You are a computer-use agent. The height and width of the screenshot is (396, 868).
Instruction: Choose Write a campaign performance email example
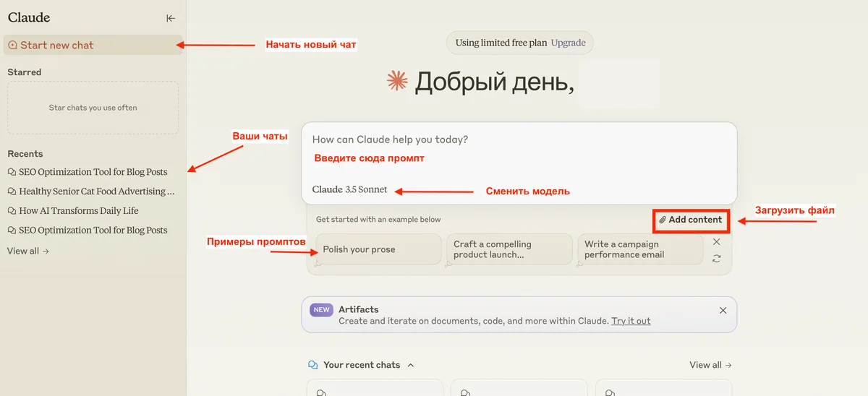coord(639,249)
